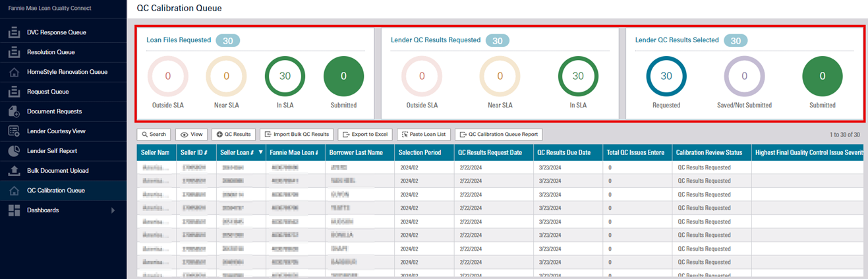Click the QC Calibration Queue page title
The width and height of the screenshot is (868, 279).
click(179, 9)
